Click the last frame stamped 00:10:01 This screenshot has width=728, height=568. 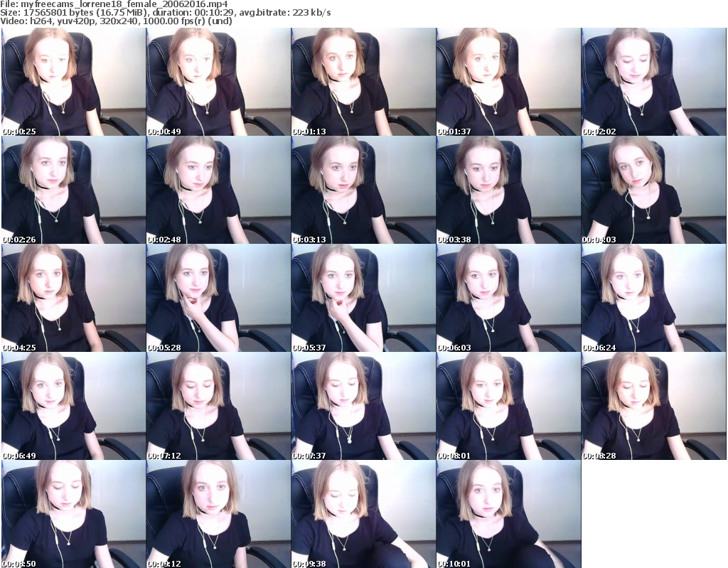pyautogui.click(x=508, y=514)
